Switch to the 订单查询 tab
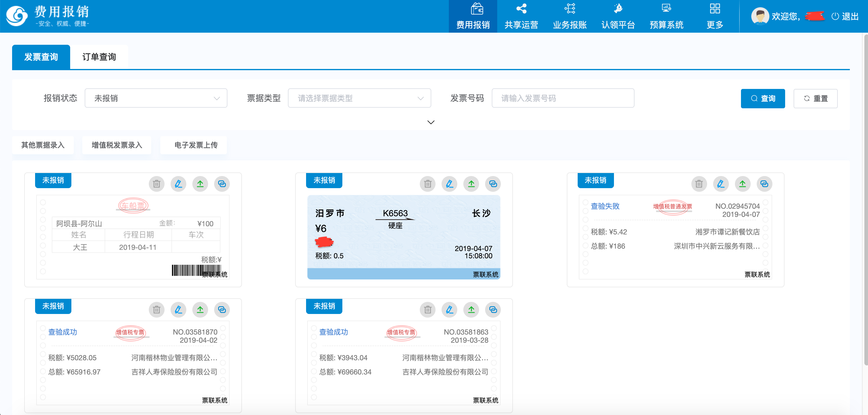Screen dimensions: 868x415 pyautogui.click(x=100, y=57)
